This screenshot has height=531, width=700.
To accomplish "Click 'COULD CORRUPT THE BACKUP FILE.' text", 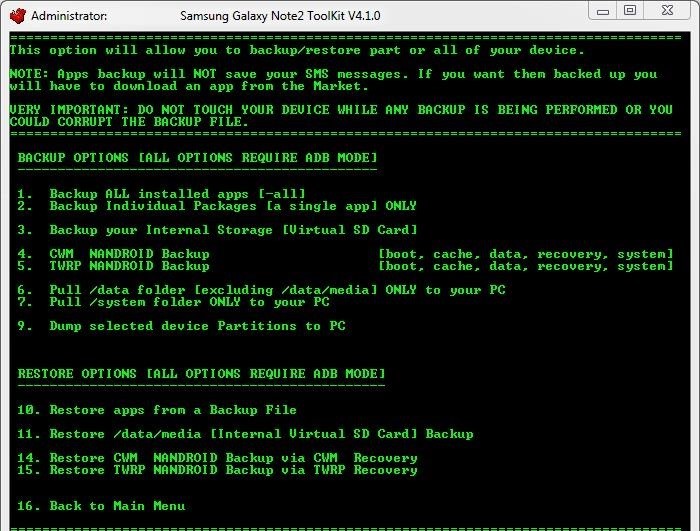I will (x=129, y=121).
